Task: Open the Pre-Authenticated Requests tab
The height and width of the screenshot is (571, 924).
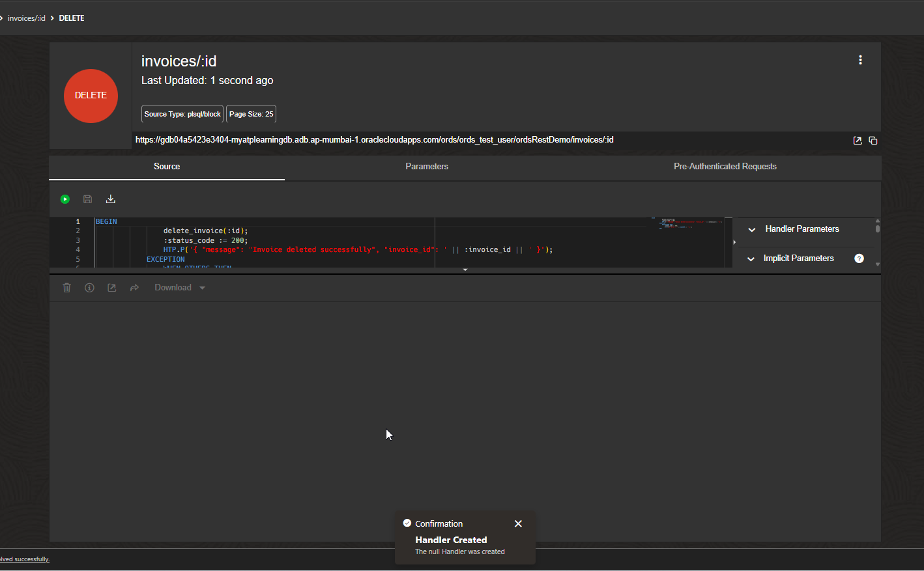Action: point(725,166)
